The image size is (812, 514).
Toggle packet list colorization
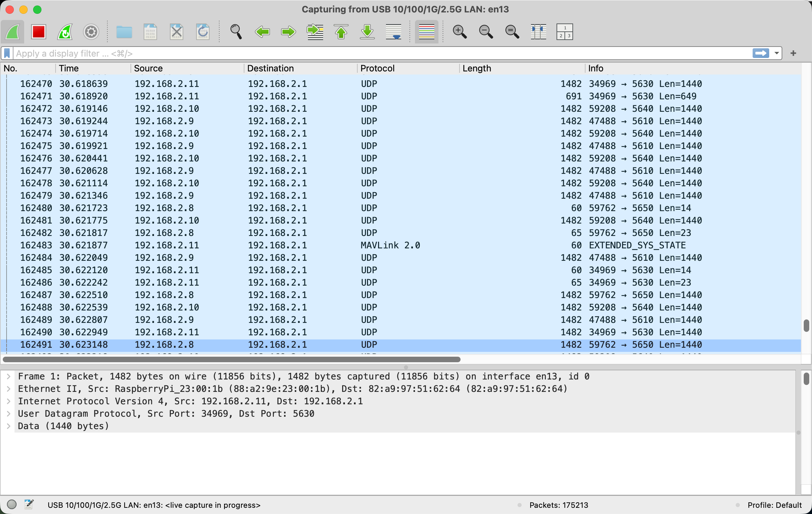click(427, 32)
